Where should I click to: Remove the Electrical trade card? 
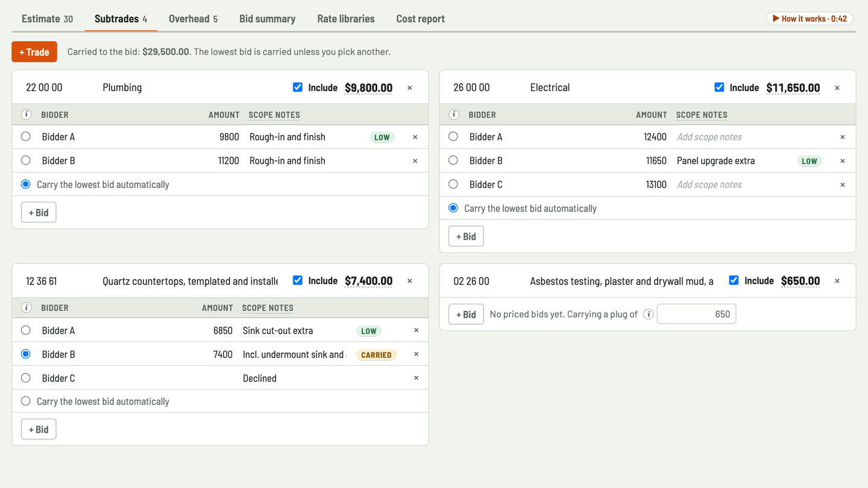click(x=837, y=88)
